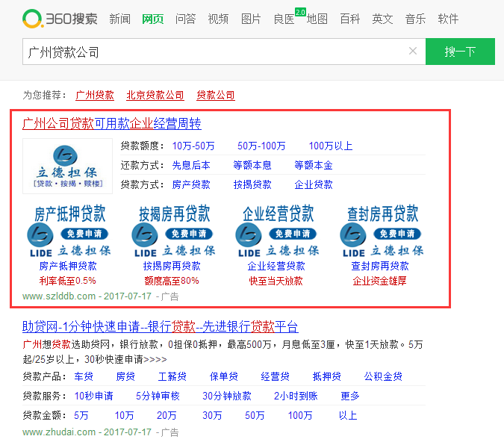Open the 图片 search tab

tap(251, 19)
